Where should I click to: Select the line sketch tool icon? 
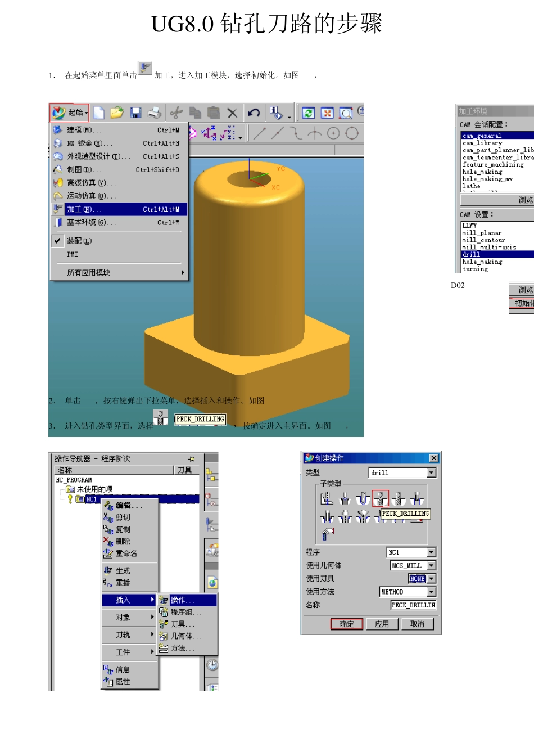(x=259, y=133)
